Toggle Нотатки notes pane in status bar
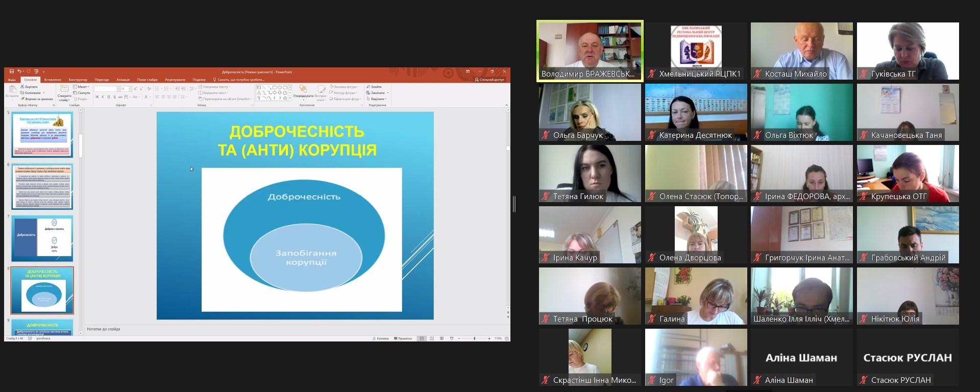 (381, 338)
